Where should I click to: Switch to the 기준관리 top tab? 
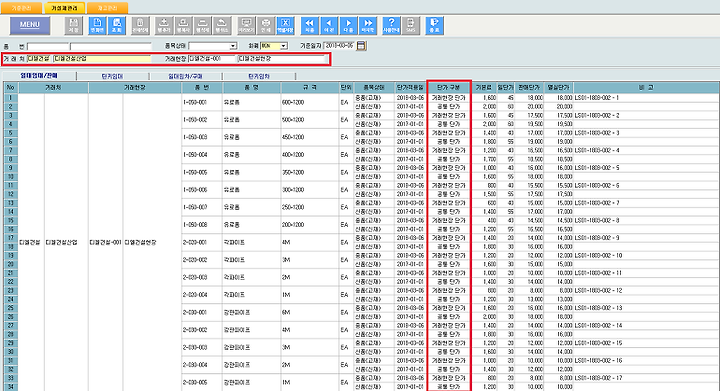coord(22,8)
